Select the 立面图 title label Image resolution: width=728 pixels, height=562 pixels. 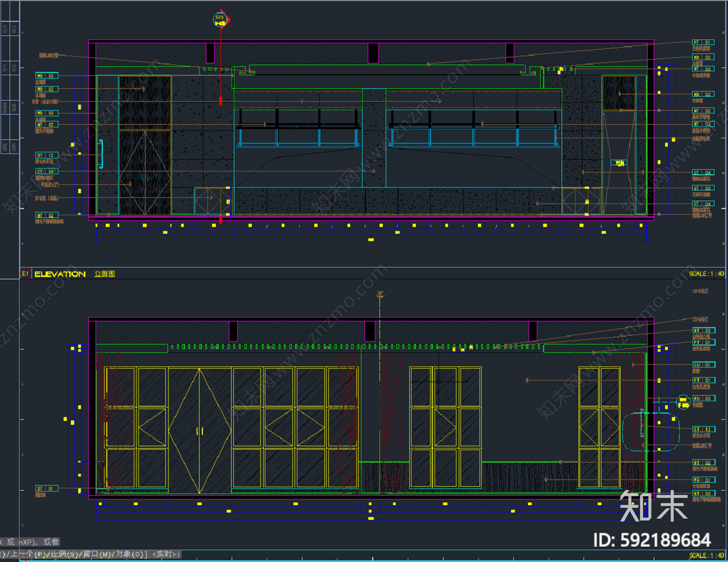coord(105,274)
